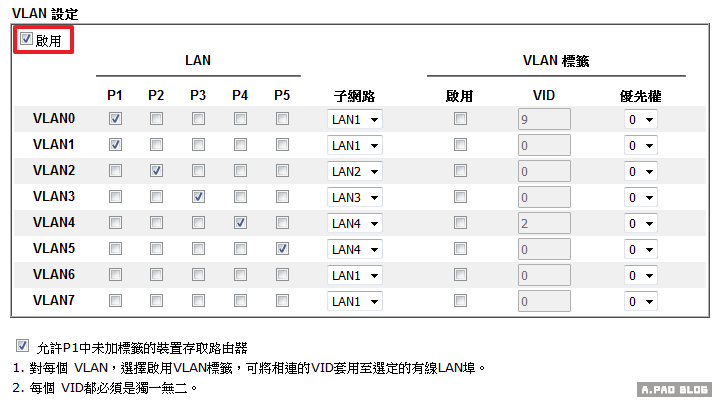Check P5 port for VLAN7
The width and height of the screenshot is (717, 402).
click(x=282, y=300)
